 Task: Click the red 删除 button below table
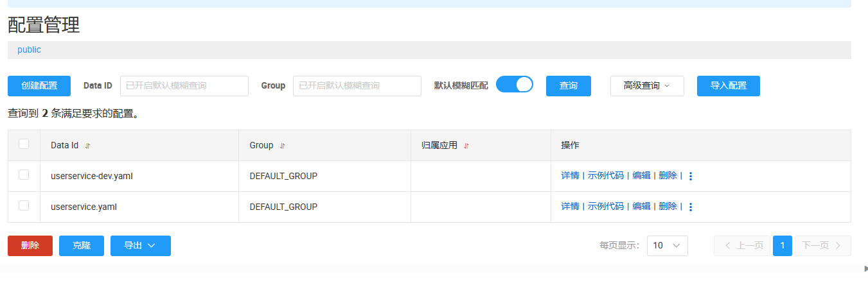tap(30, 246)
